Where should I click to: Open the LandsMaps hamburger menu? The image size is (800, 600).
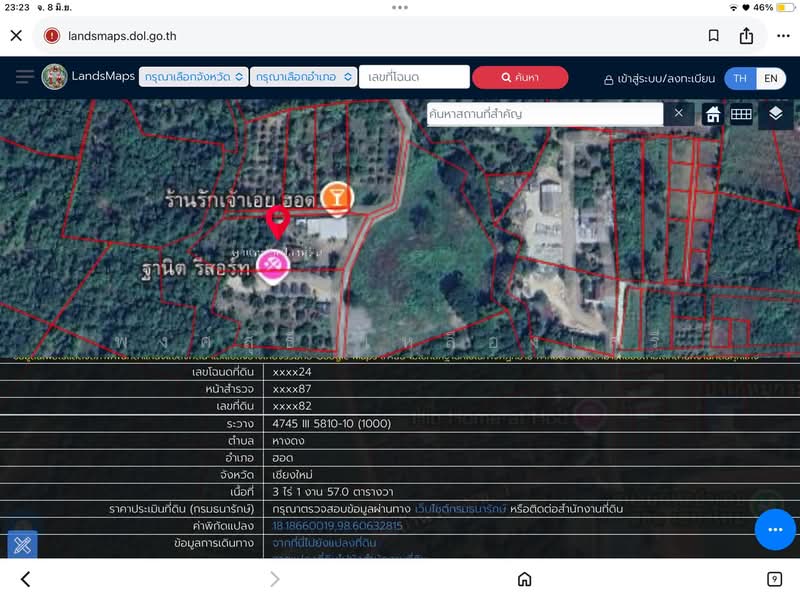[x=24, y=77]
